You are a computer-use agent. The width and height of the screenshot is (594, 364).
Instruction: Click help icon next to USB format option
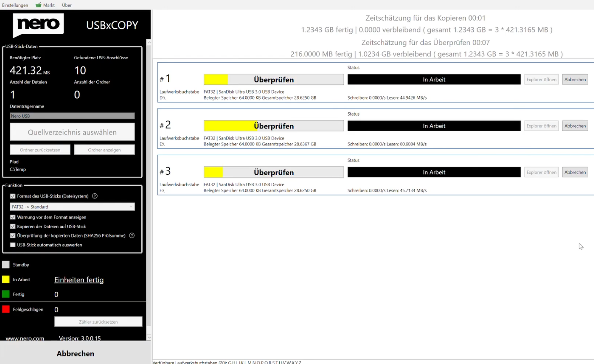(95, 196)
